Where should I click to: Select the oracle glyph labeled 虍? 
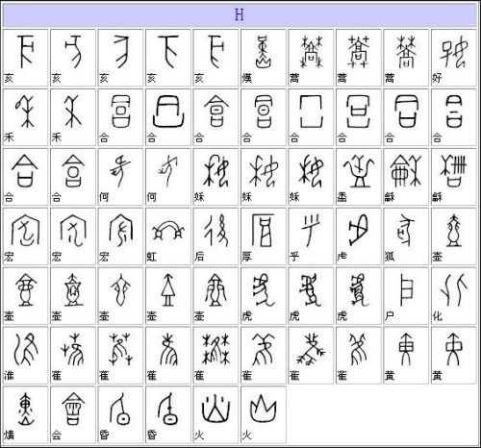click(x=359, y=231)
